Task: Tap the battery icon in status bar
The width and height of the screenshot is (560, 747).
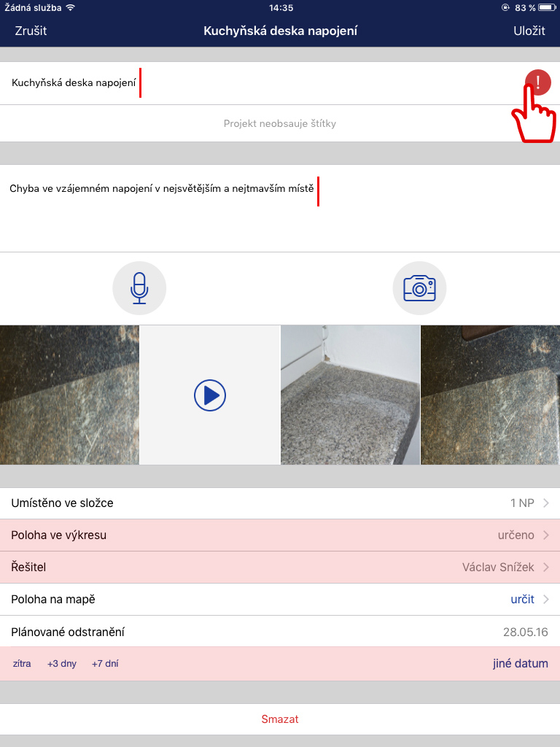Action: [547, 7]
